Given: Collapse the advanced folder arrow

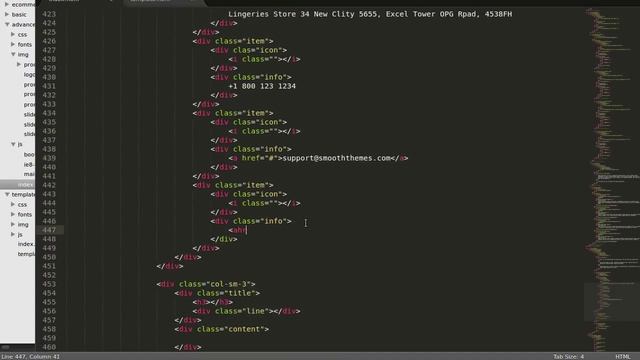Looking at the screenshot, I should (7, 24).
